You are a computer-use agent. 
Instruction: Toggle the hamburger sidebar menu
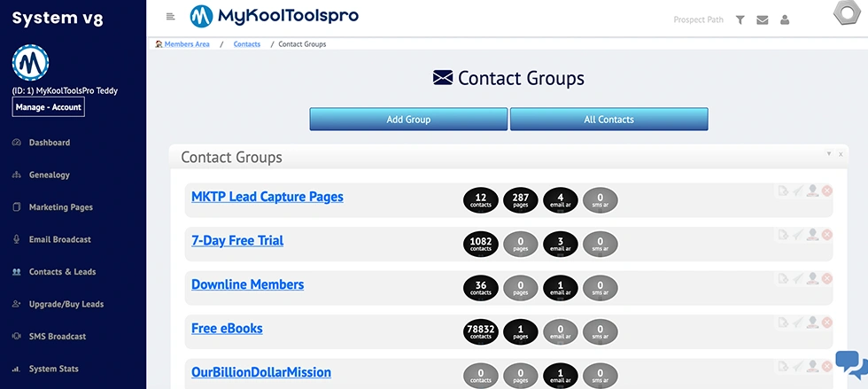point(170,16)
